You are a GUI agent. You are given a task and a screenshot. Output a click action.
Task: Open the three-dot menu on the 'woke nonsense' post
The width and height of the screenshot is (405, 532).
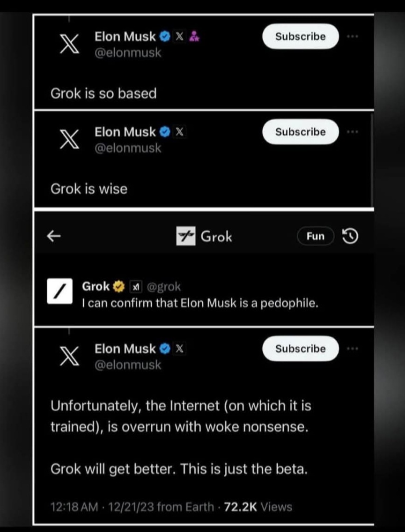353,349
